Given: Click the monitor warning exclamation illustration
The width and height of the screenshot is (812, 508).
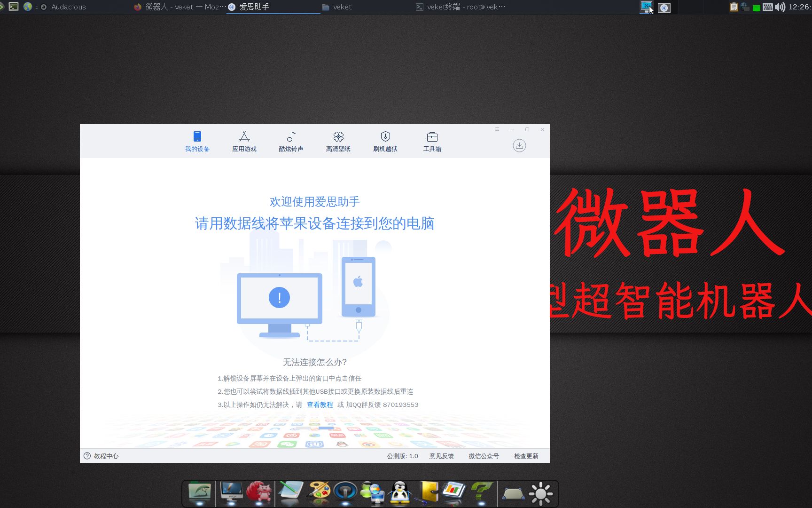Looking at the screenshot, I should coord(279,305).
